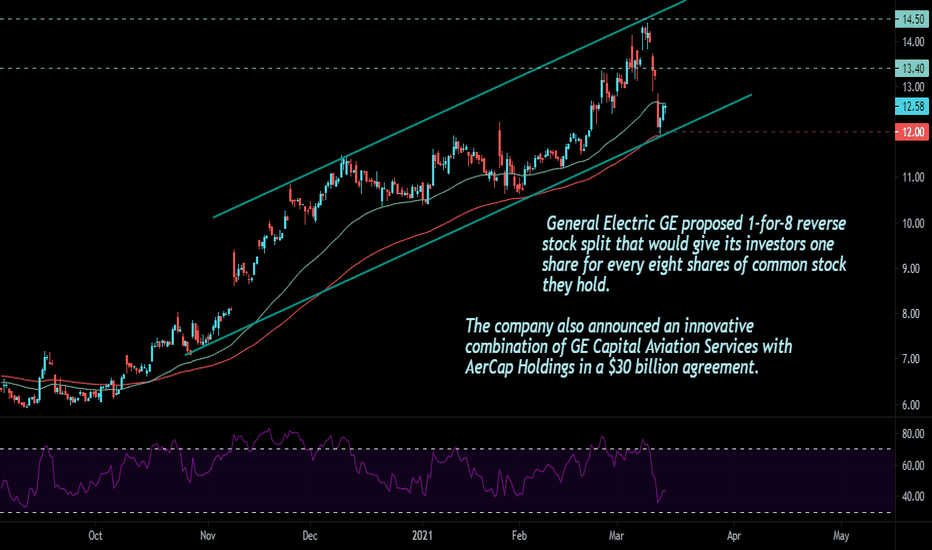Select the reverse stock split text note

[694, 254]
